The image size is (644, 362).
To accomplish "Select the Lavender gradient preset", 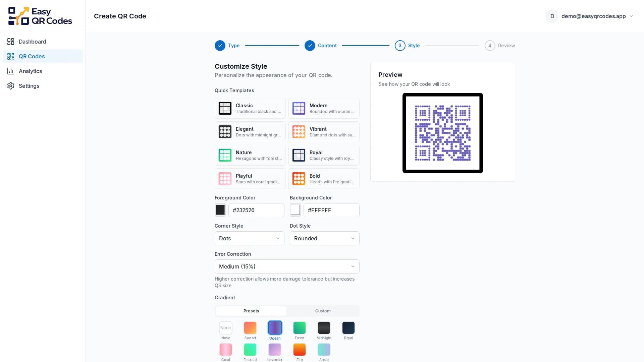I will pyautogui.click(x=275, y=350).
